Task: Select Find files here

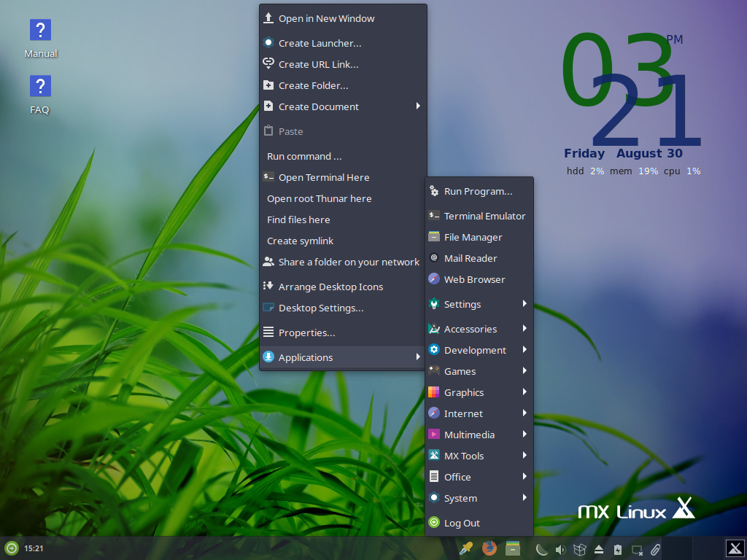Action: [343, 220]
